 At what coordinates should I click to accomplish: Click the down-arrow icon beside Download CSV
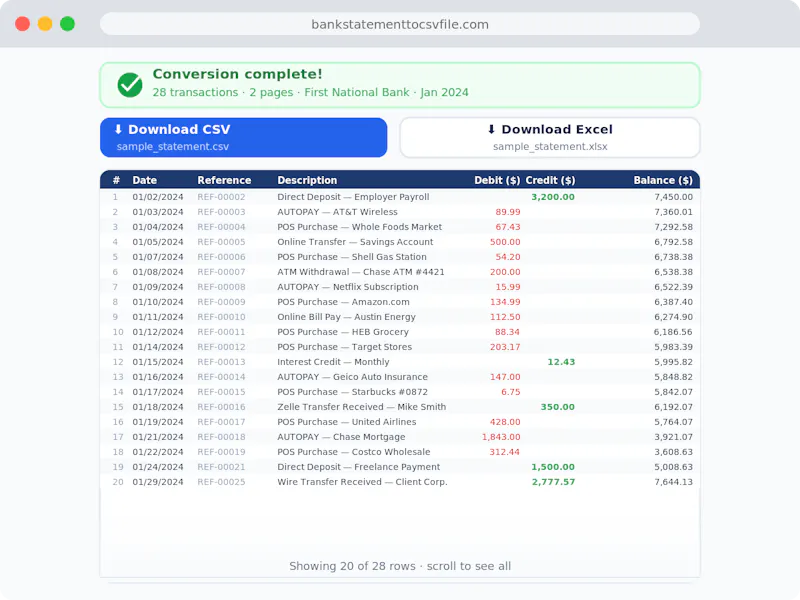[x=118, y=129]
